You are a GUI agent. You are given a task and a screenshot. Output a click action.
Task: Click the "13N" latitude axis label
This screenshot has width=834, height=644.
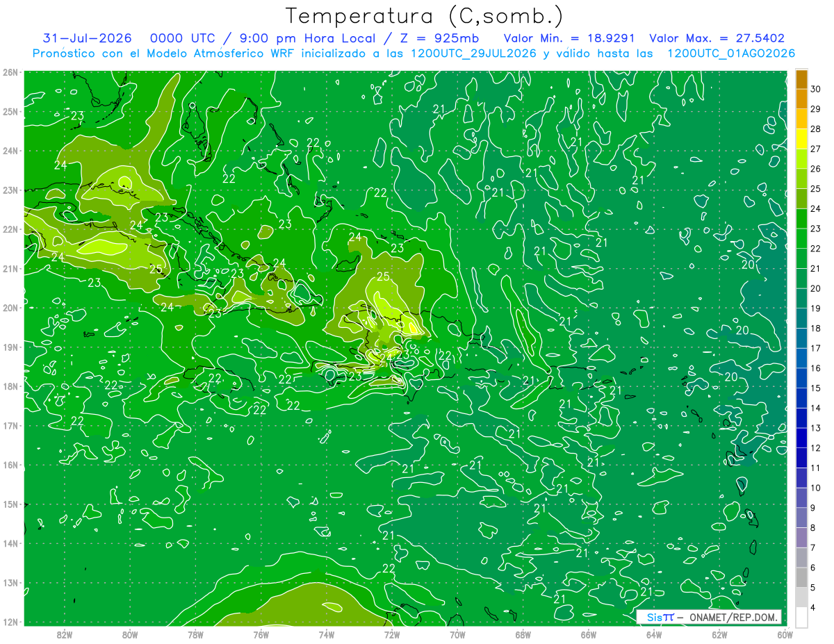(x=10, y=583)
